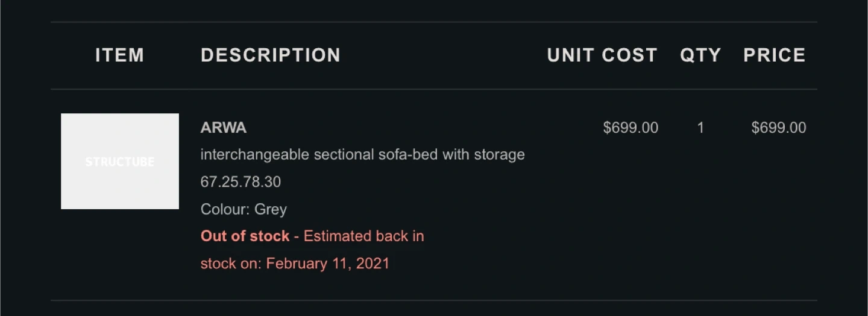Select the February 11, 2021 restock date

(328, 264)
